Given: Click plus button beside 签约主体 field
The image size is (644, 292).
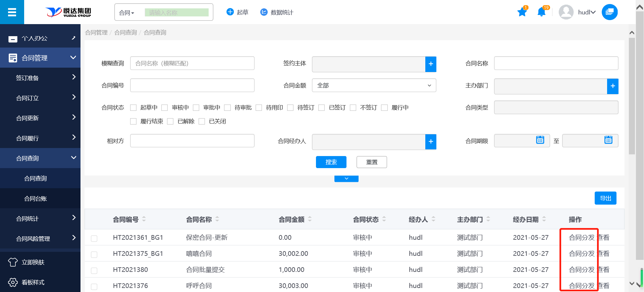Looking at the screenshot, I should 431,64.
